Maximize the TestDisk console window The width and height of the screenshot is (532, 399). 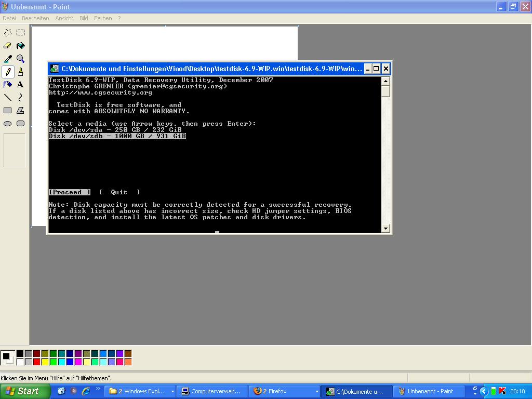(376, 69)
